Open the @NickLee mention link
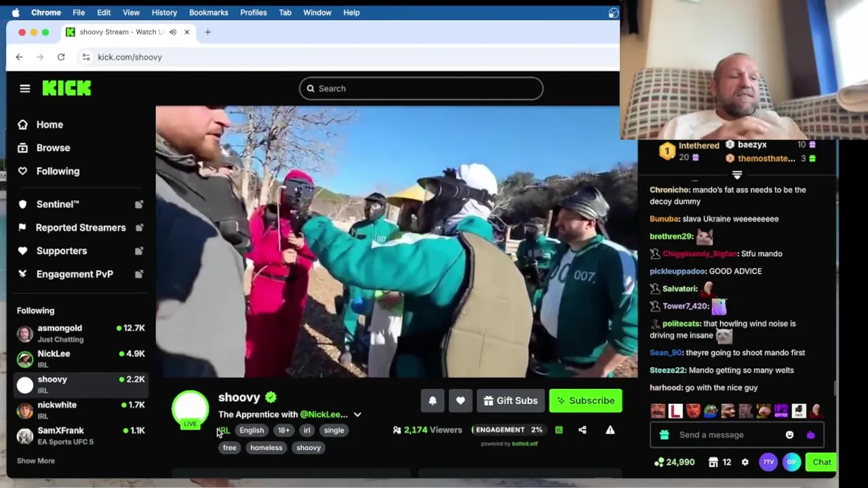Viewport: 868px width, 488px height. pyautogui.click(x=323, y=415)
